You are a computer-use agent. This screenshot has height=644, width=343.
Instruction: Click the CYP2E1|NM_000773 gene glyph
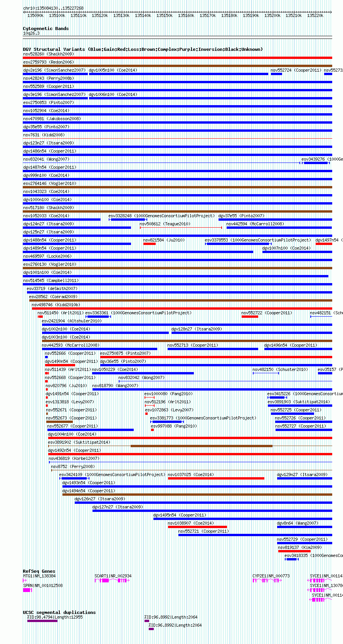pyautogui.click(x=267, y=580)
